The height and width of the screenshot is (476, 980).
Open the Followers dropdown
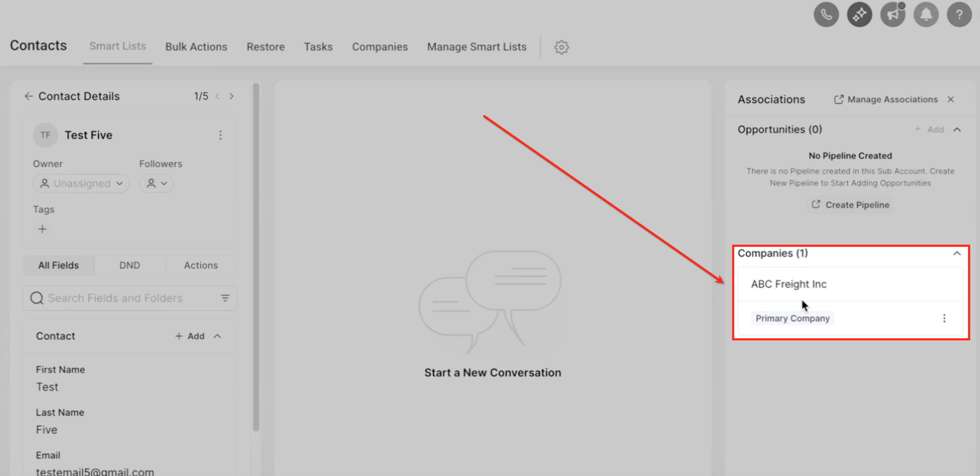pos(156,184)
